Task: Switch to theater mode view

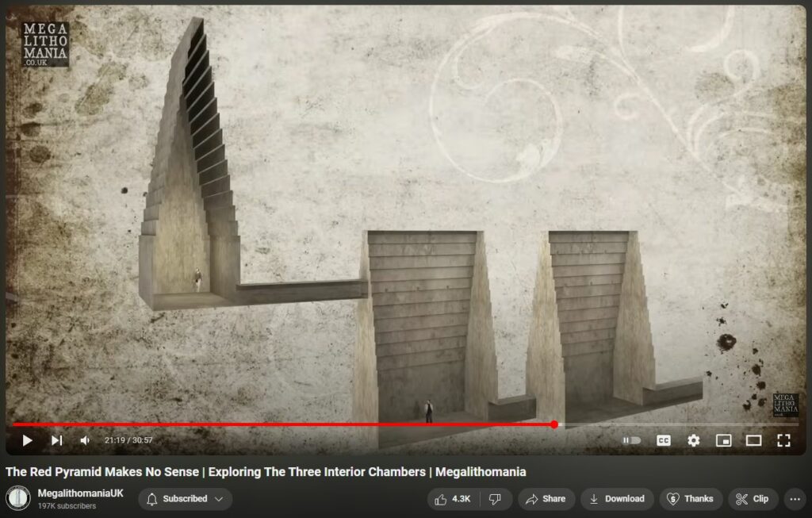Action: (x=753, y=440)
